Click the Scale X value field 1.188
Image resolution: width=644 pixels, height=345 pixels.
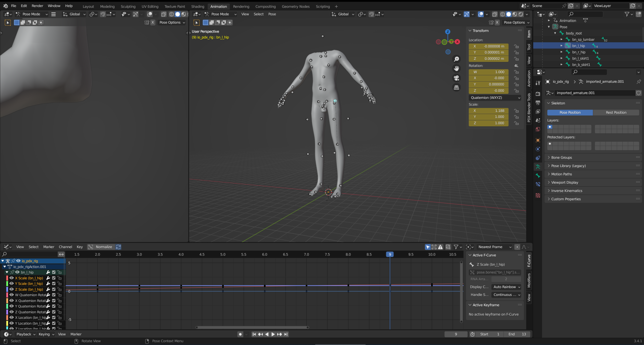488,111
